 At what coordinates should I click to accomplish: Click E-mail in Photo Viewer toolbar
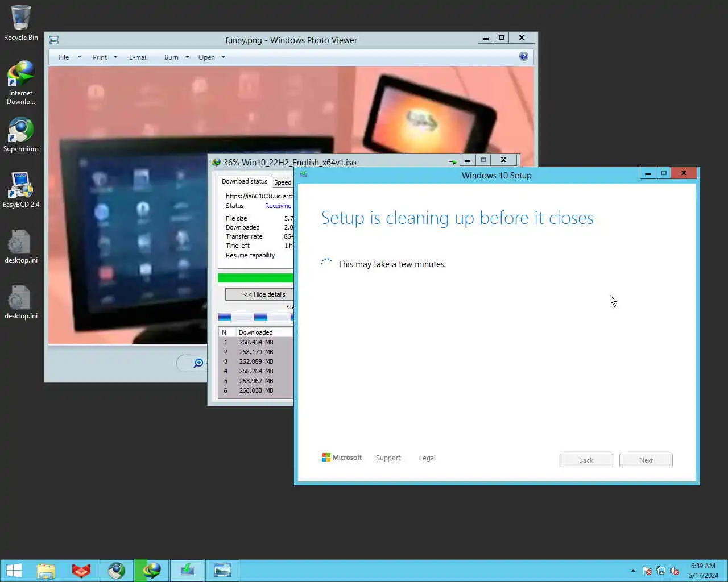[x=138, y=57]
